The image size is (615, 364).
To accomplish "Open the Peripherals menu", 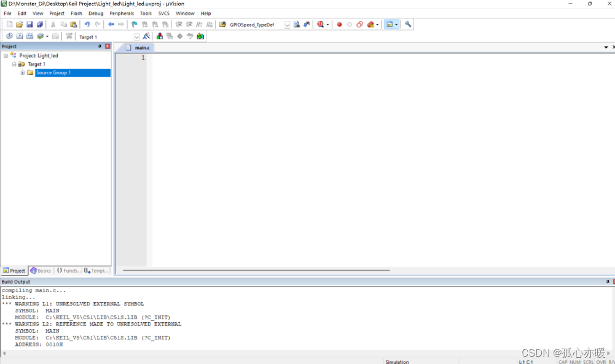I will pos(122,14).
